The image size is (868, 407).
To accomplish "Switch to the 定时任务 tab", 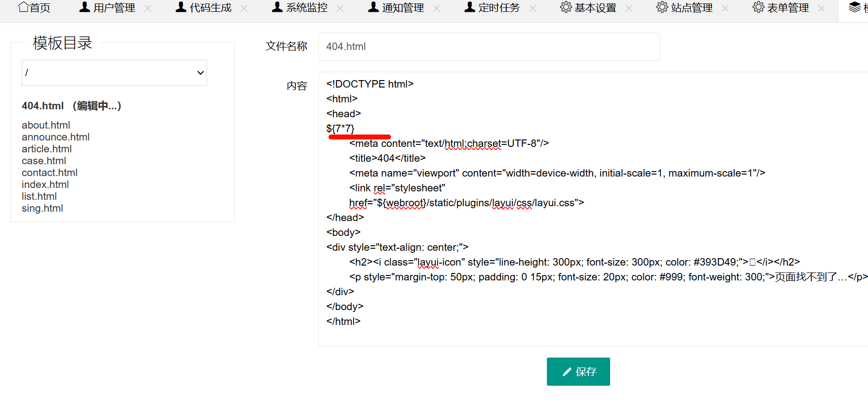I will [499, 8].
